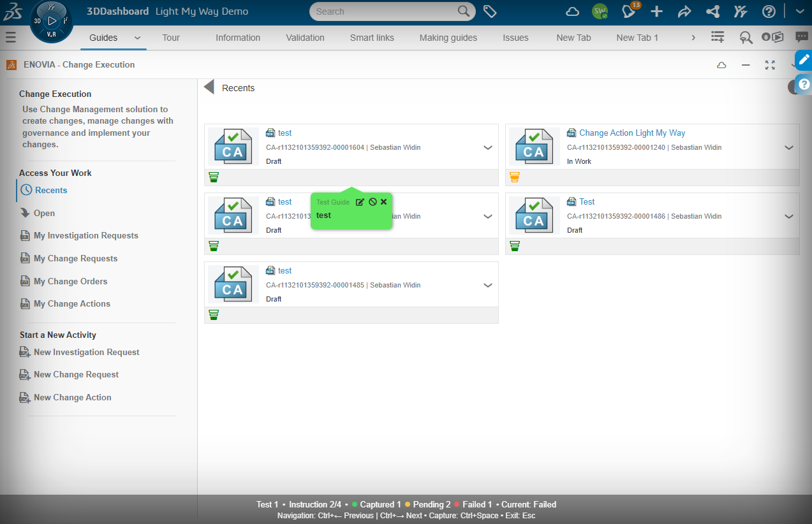
Task: Click the Share arrow icon
Action: point(684,11)
